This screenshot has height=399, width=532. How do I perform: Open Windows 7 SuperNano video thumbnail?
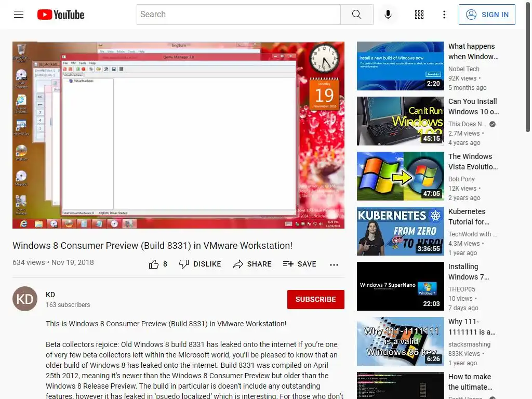pyautogui.click(x=401, y=286)
